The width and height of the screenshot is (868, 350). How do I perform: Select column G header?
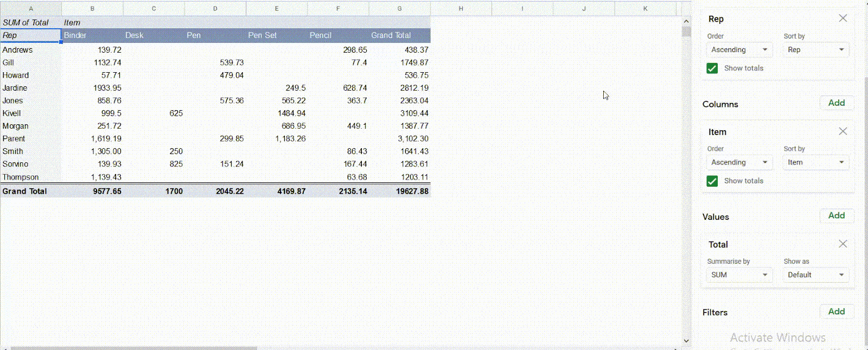click(400, 9)
